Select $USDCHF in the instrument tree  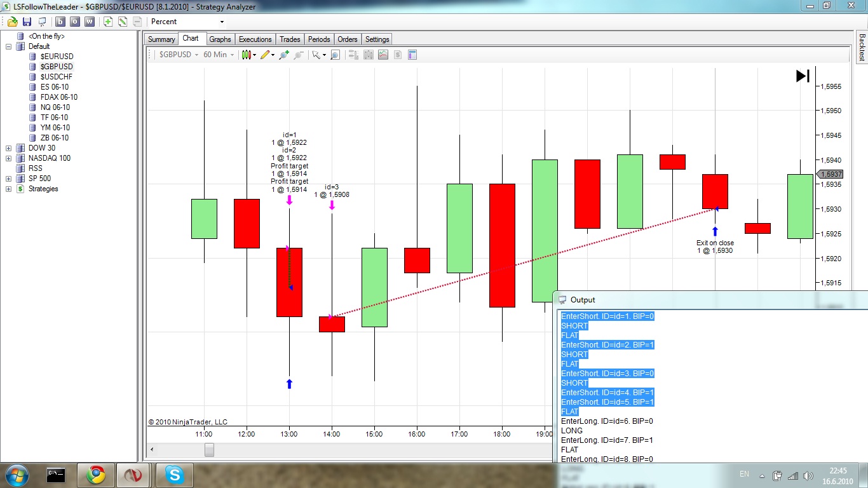pos(56,77)
